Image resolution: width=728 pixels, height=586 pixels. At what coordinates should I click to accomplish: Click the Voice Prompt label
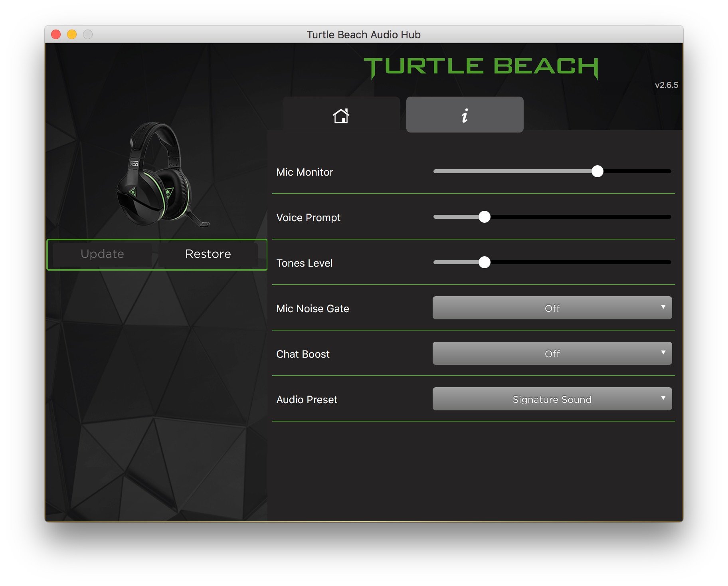[x=308, y=218]
